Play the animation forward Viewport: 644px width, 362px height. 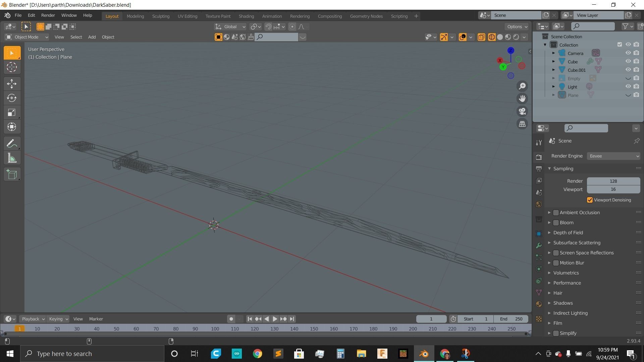click(275, 319)
